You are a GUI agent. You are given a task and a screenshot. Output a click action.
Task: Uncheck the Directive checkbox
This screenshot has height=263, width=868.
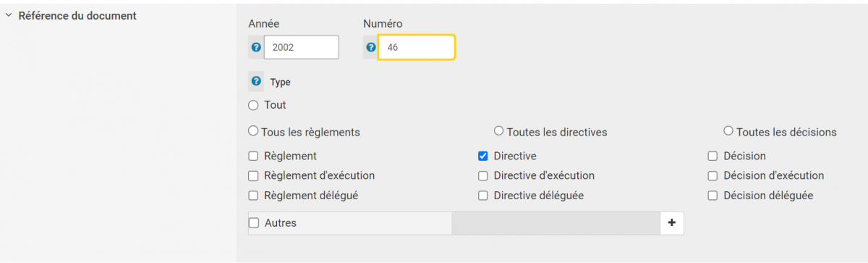click(x=483, y=156)
